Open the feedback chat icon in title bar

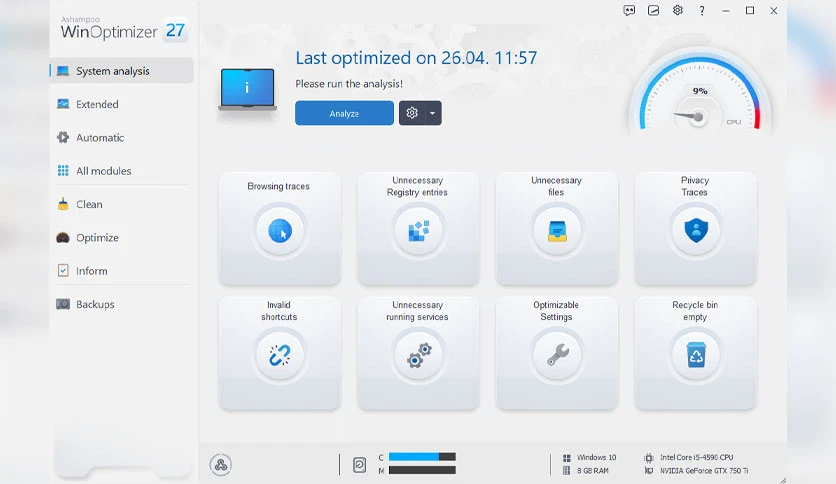pyautogui.click(x=629, y=11)
